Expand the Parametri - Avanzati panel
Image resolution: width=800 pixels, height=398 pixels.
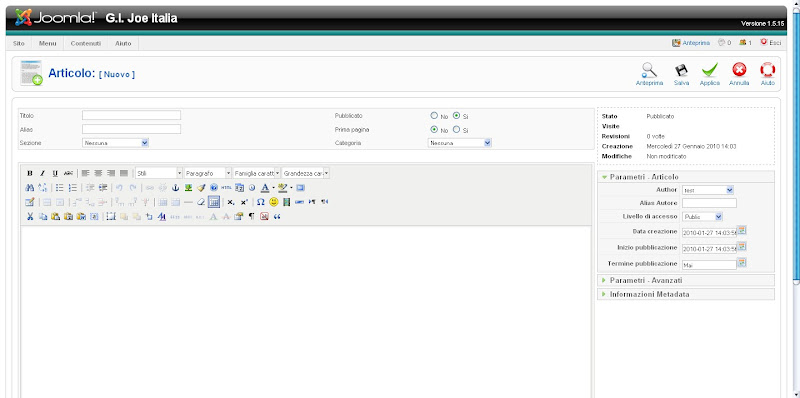click(686, 280)
